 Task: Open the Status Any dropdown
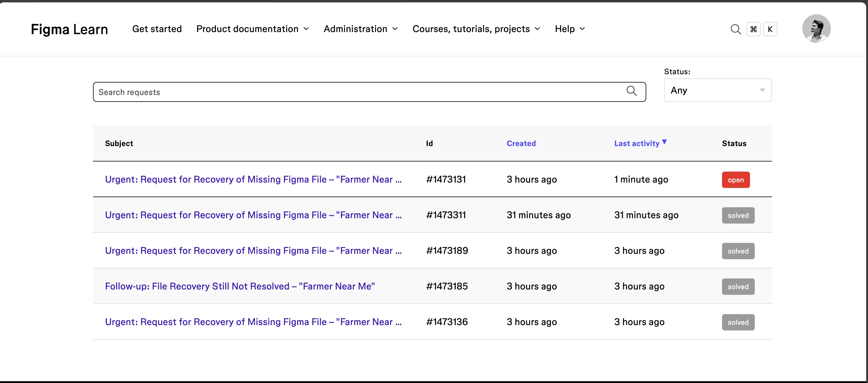pyautogui.click(x=718, y=90)
